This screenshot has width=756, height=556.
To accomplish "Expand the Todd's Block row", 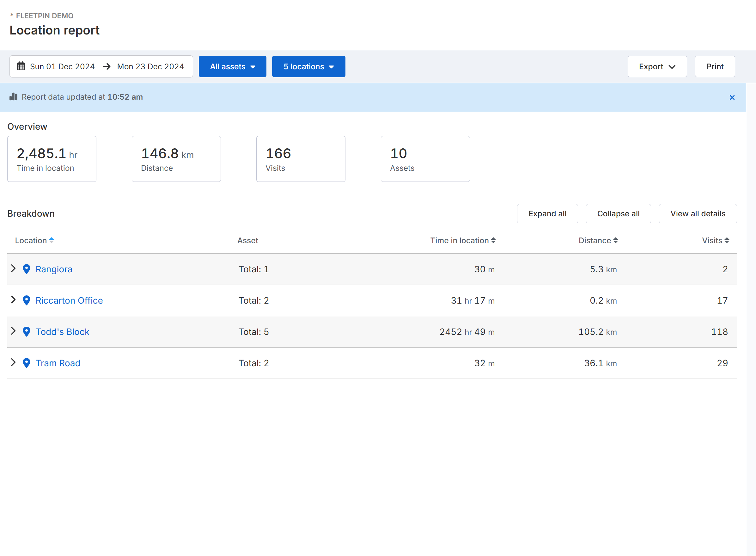I will pos(13,331).
